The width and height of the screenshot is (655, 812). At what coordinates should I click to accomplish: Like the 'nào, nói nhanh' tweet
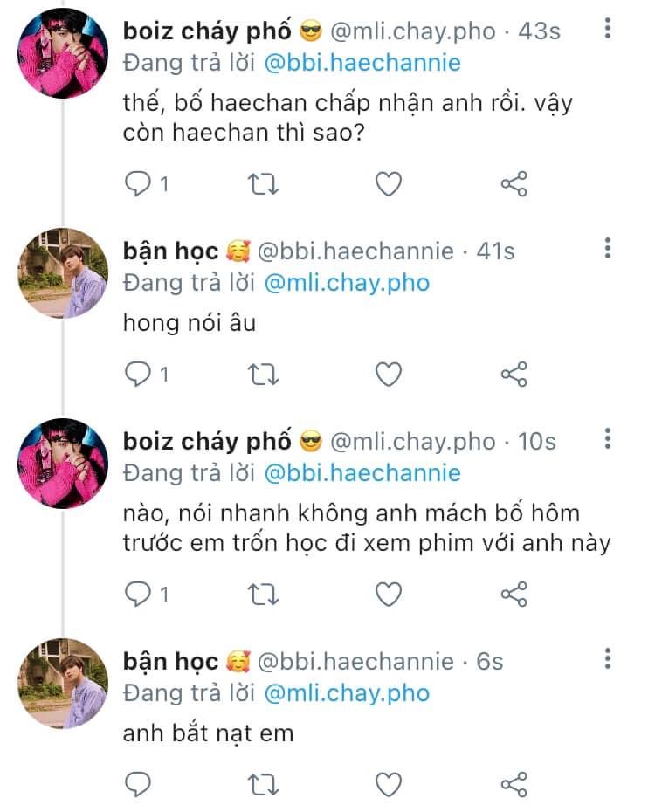coord(389,594)
